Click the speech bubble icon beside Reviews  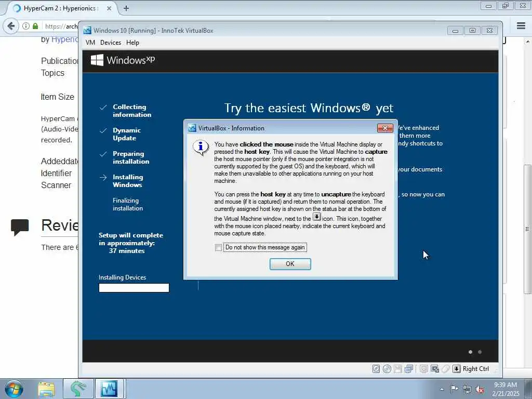pyautogui.click(x=20, y=227)
